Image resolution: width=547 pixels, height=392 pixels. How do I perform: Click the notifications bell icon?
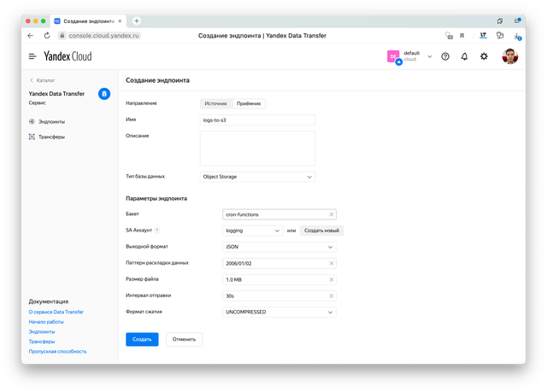pyautogui.click(x=464, y=56)
